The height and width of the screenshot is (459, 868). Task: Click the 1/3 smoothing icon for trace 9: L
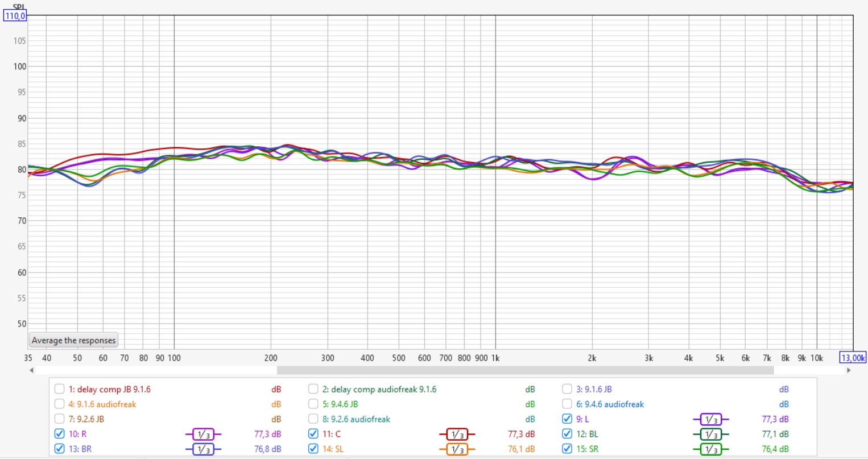click(x=710, y=419)
